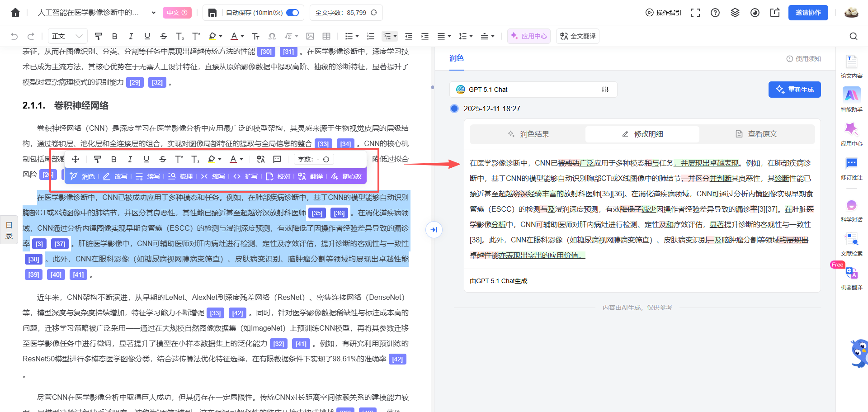This screenshot has height=412, width=868.
Task: Pick yellow highlight color in floating toolbar
Action: pyautogui.click(x=211, y=159)
